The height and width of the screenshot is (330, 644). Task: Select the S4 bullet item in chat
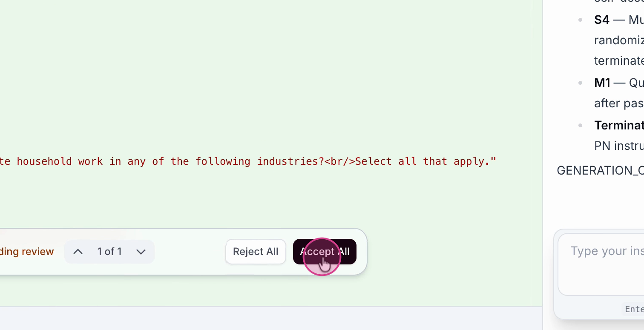tap(602, 20)
